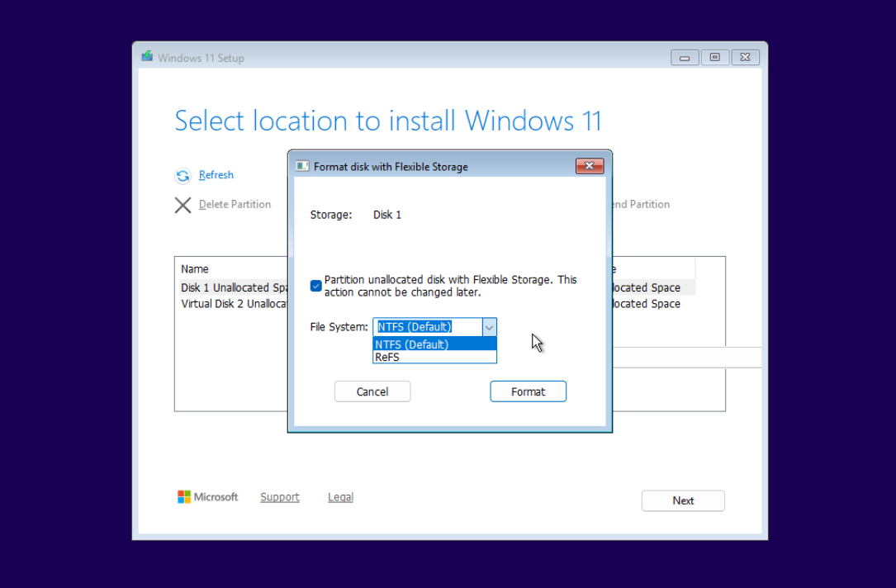The image size is (896, 588).
Task: Select NTFS (Default) from the list
Action: (x=434, y=344)
